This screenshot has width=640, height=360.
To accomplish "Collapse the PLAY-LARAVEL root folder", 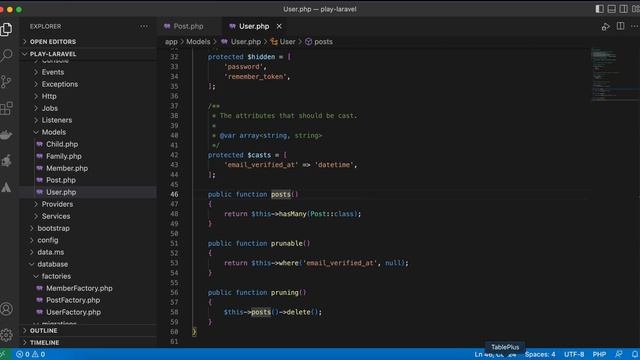I will tap(88, 54).
